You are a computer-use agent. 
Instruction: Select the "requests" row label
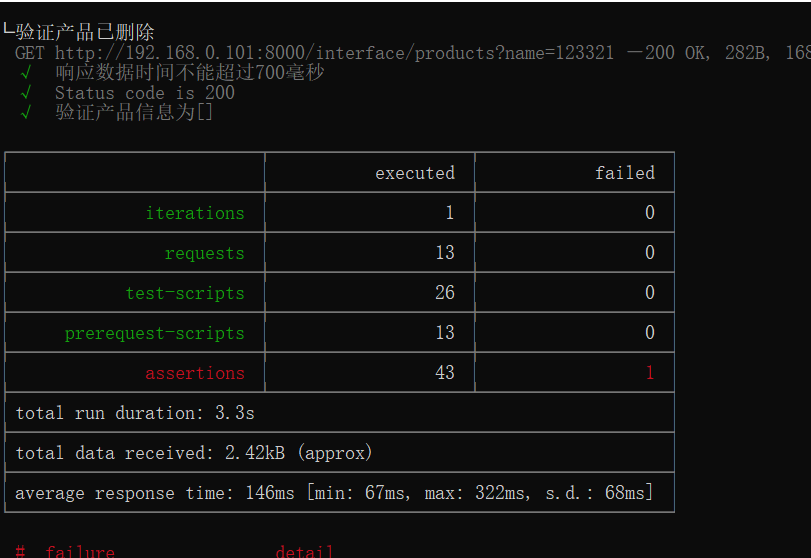(x=204, y=253)
